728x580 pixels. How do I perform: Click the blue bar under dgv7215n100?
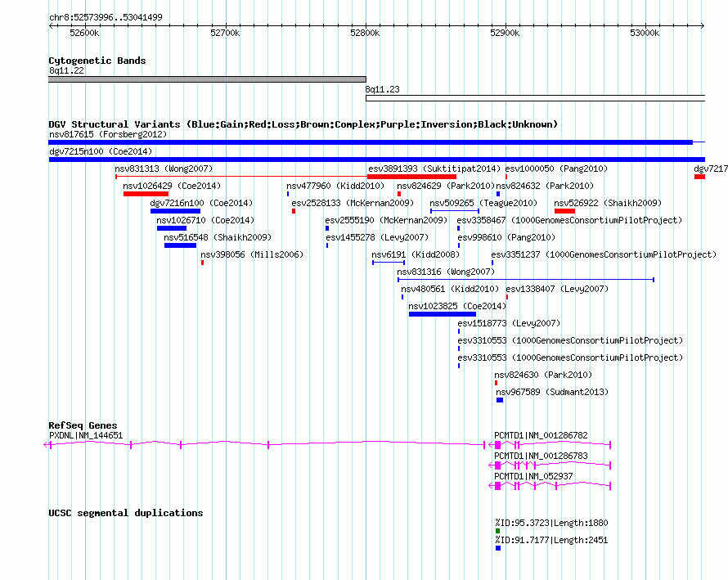[376, 160]
